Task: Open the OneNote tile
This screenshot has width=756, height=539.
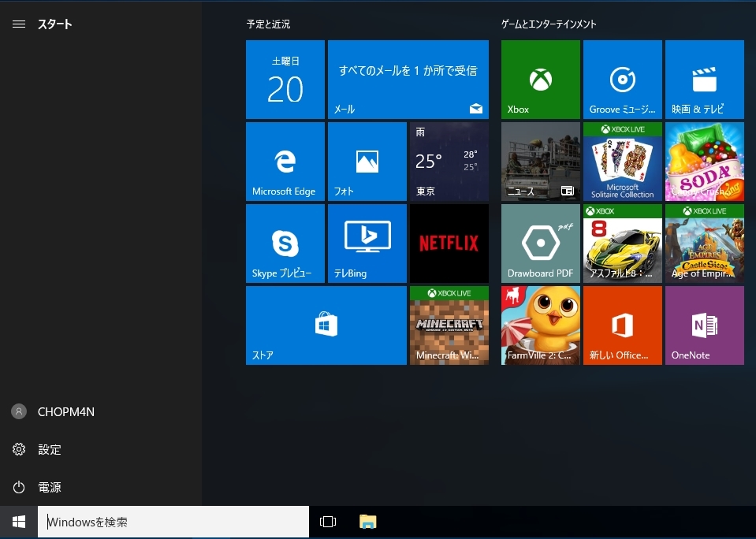Action: 705,325
